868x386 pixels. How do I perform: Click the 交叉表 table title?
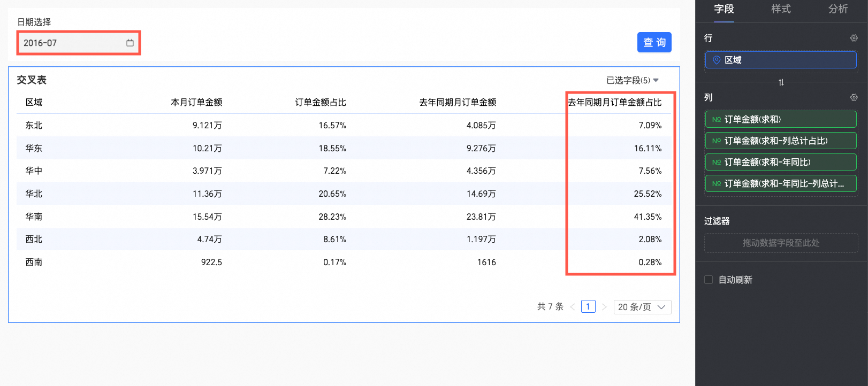(32, 80)
